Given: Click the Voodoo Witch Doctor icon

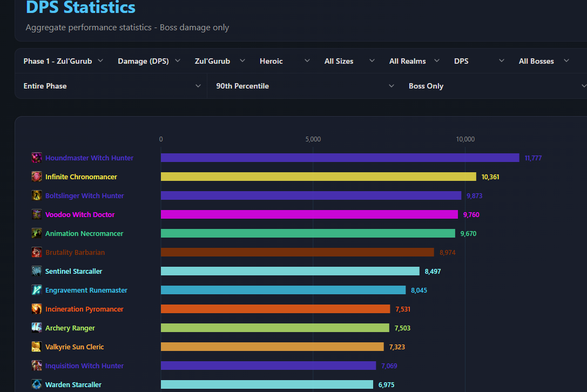Looking at the screenshot, I should 37,214.
